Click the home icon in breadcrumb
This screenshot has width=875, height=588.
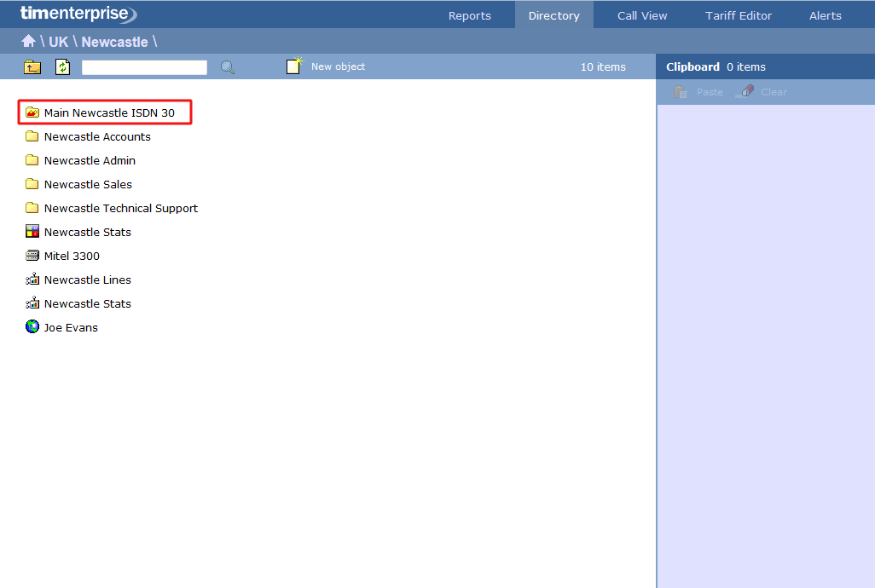pyautogui.click(x=28, y=42)
